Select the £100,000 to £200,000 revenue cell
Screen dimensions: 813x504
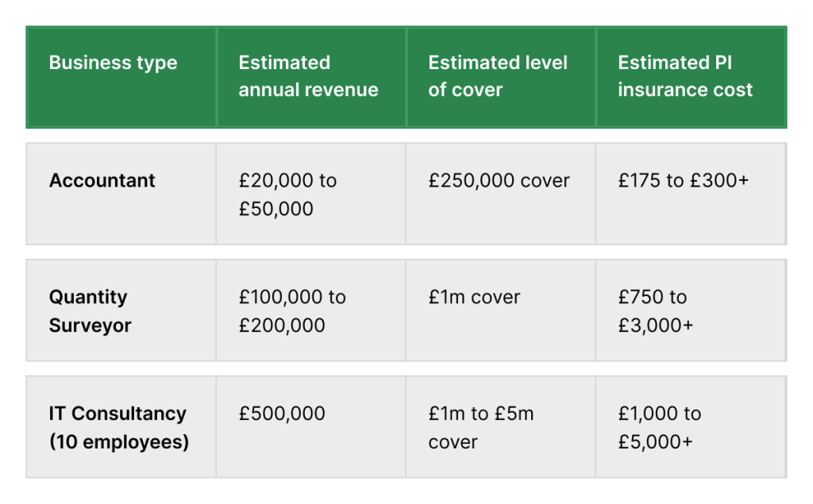tap(292, 311)
